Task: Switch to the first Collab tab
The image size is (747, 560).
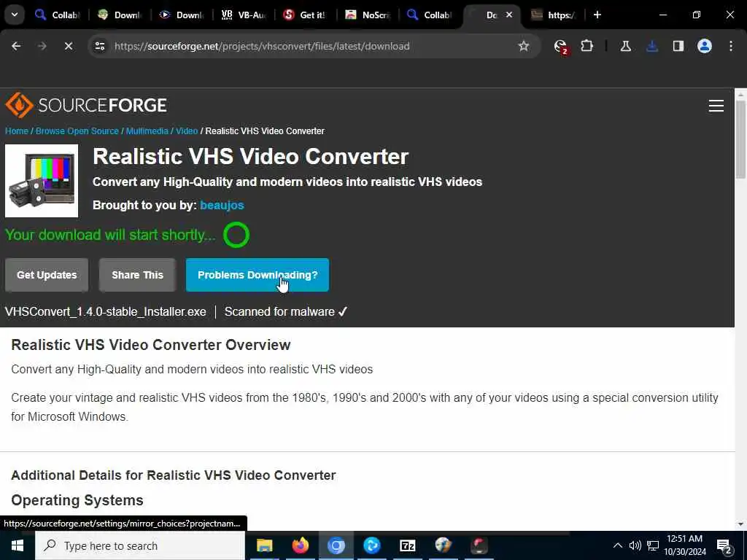Action: click(x=57, y=15)
